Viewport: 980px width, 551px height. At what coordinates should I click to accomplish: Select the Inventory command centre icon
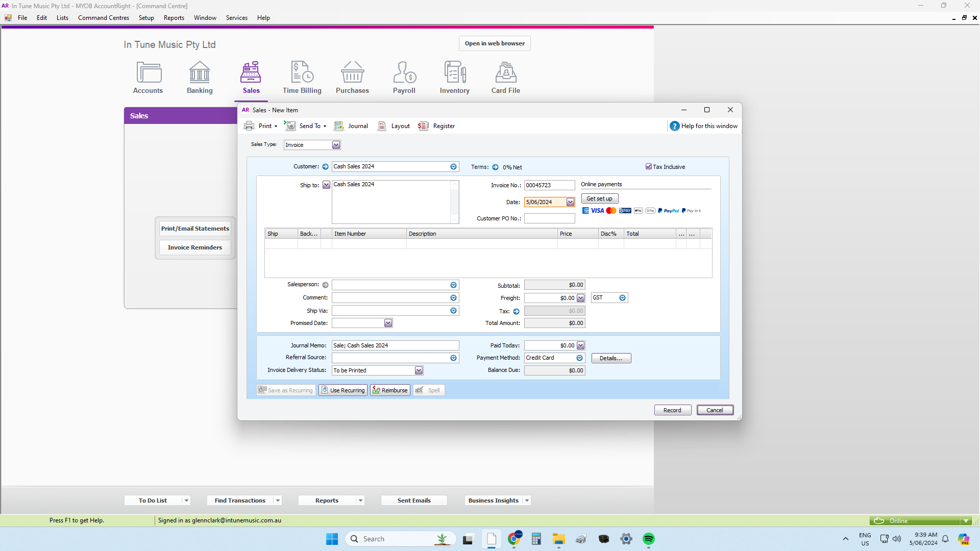click(454, 77)
